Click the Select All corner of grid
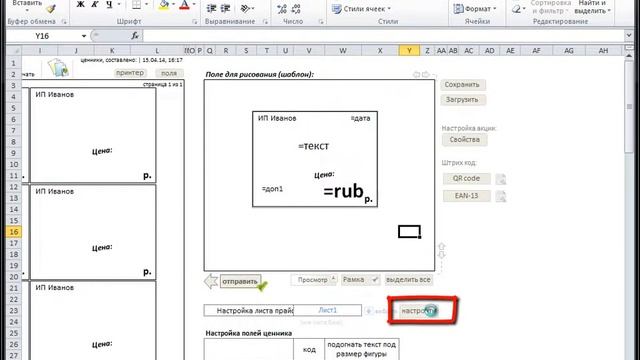The image size is (640, 360). click(14, 51)
